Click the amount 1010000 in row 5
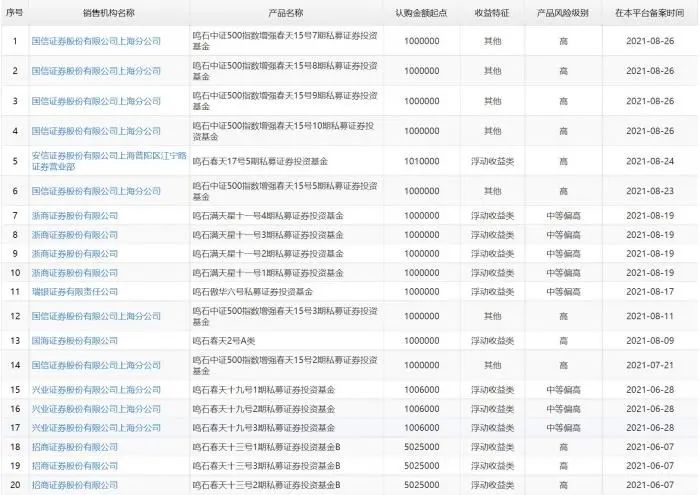 (421, 161)
